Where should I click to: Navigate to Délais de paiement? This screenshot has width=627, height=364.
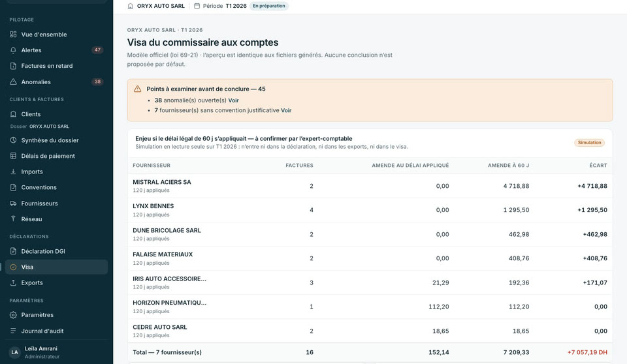56,156
